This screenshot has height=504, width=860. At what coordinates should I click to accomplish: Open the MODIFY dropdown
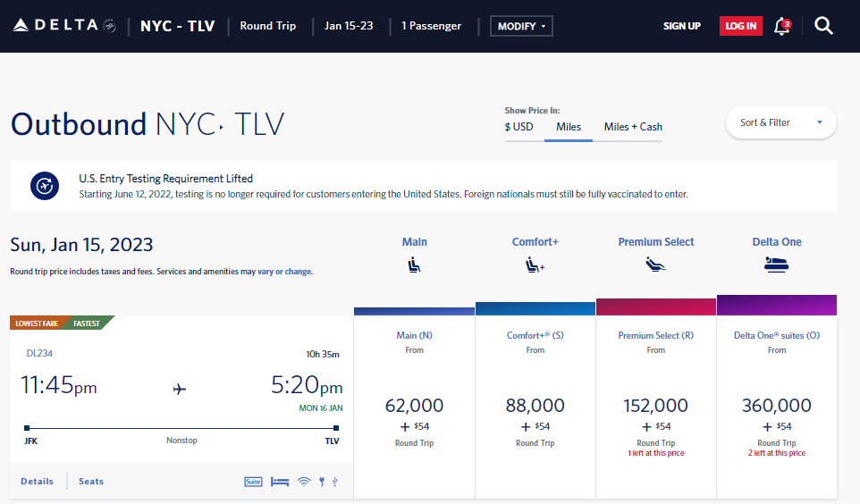[521, 26]
